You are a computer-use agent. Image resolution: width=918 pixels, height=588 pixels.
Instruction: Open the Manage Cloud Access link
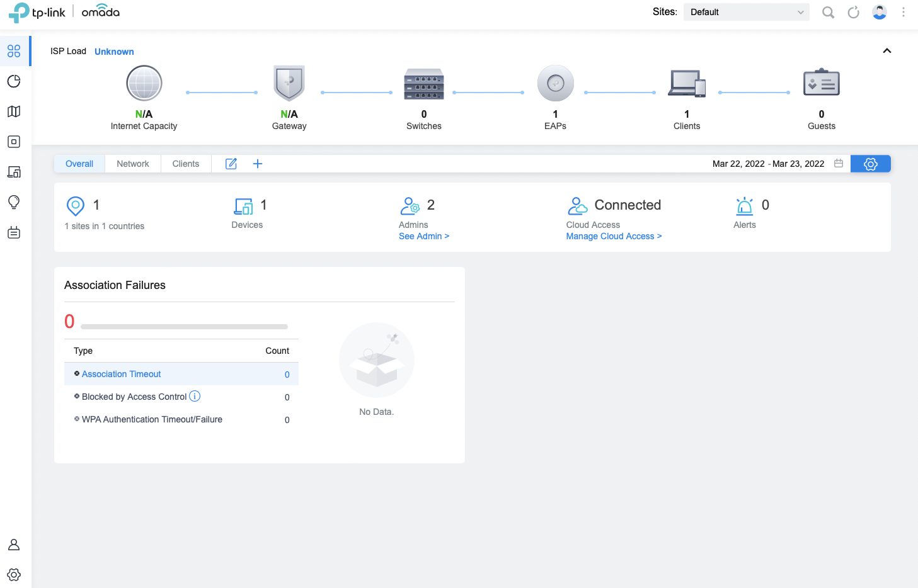click(x=614, y=236)
